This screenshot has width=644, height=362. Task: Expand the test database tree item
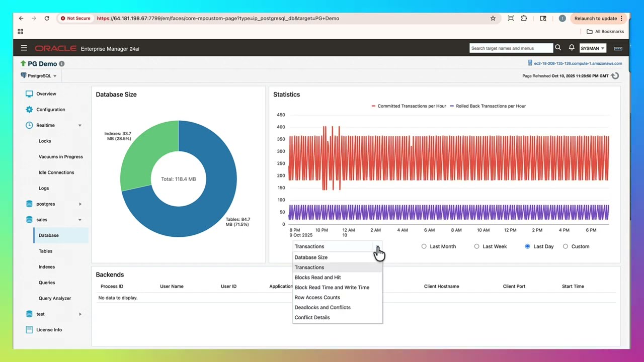[x=80, y=314]
